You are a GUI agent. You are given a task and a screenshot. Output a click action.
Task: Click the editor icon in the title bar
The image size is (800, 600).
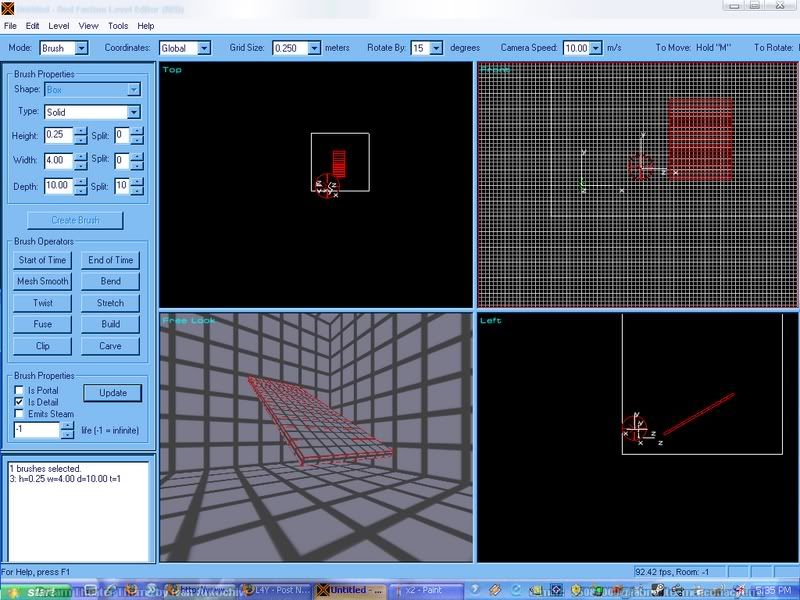click(7, 8)
